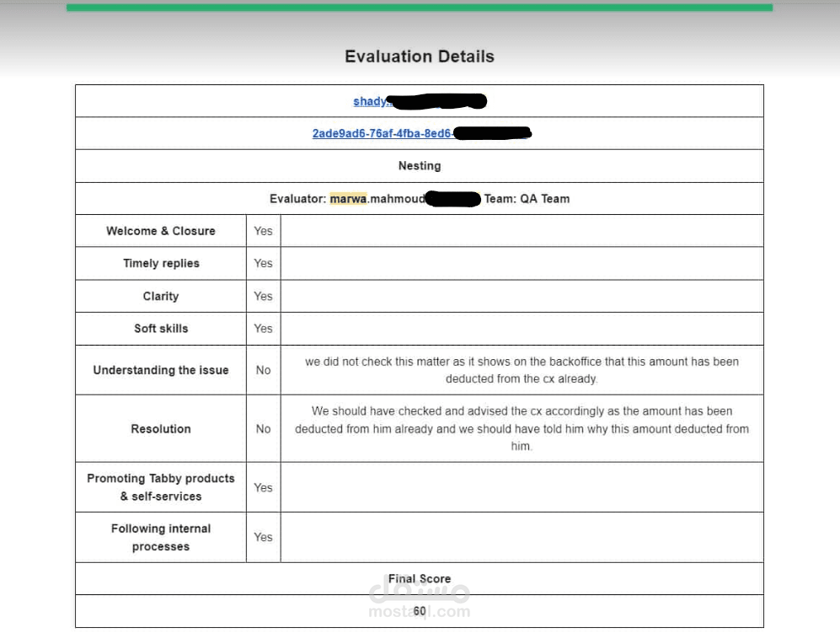Click the No value for Understanding the issue
The height and width of the screenshot is (633, 840).
(263, 370)
